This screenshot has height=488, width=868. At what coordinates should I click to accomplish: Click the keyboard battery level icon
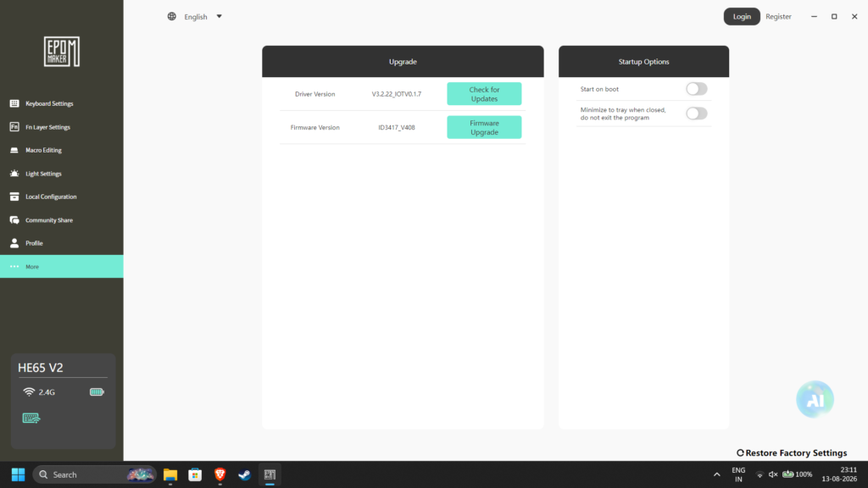coord(97,391)
